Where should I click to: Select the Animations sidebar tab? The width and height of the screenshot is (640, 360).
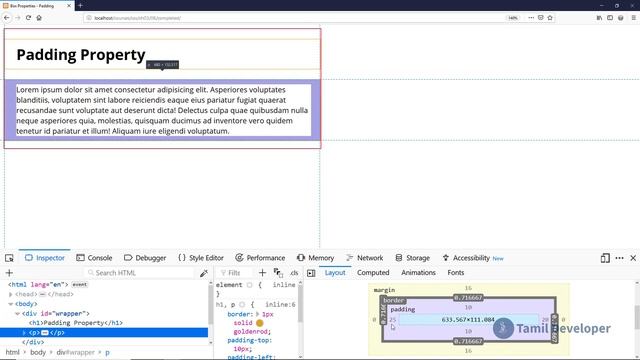coord(418,273)
